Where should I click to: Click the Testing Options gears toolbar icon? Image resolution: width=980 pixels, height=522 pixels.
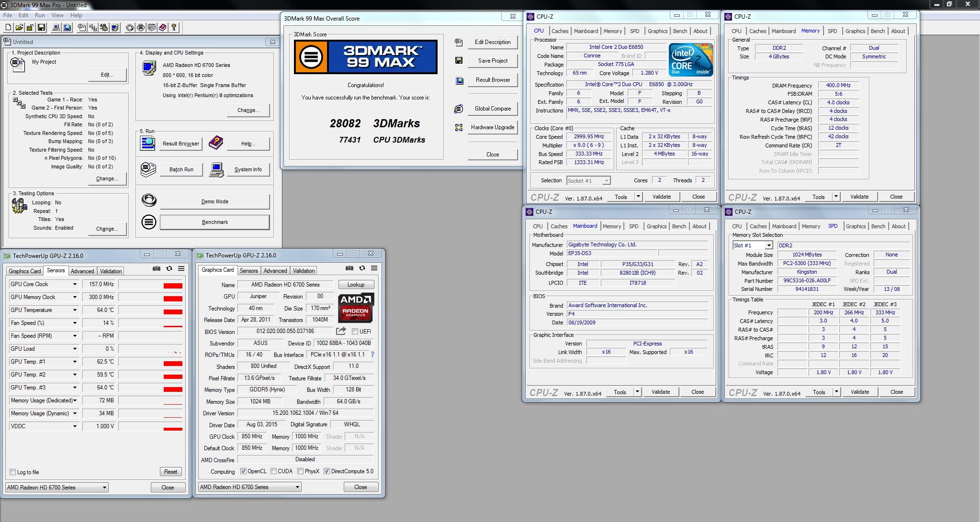[x=104, y=27]
